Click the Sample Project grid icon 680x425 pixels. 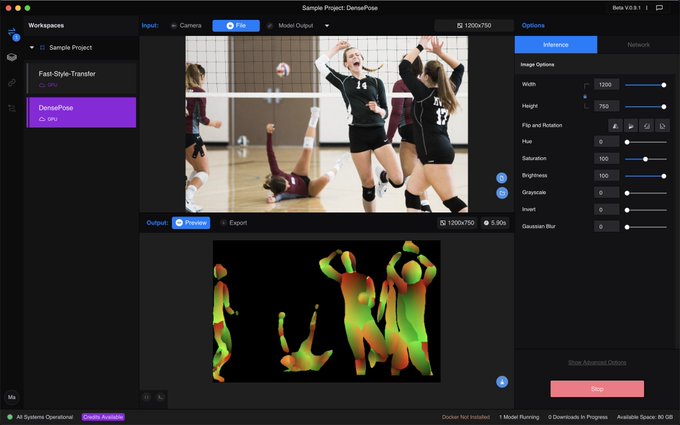pos(42,48)
